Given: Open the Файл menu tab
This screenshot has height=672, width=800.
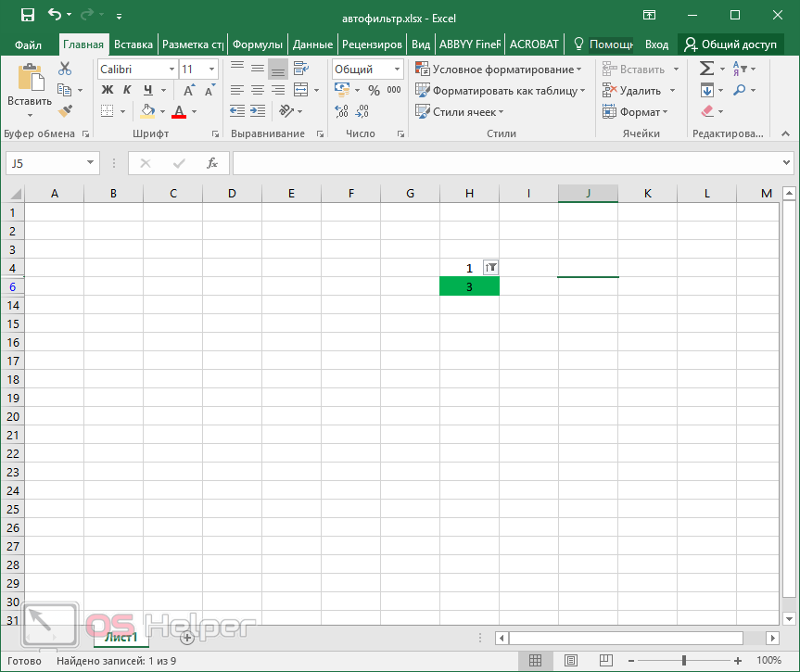Looking at the screenshot, I should [x=28, y=44].
